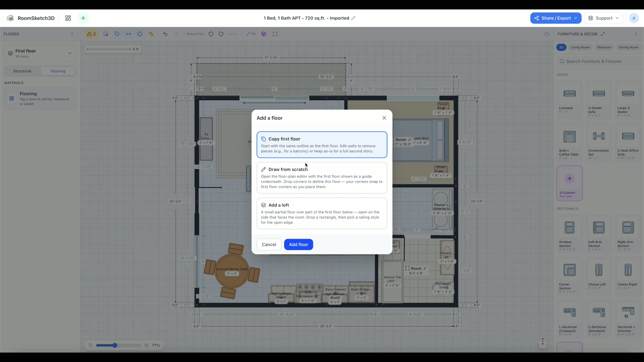Choose the Copy first floor option
644x362 pixels.
[x=322, y=145]
